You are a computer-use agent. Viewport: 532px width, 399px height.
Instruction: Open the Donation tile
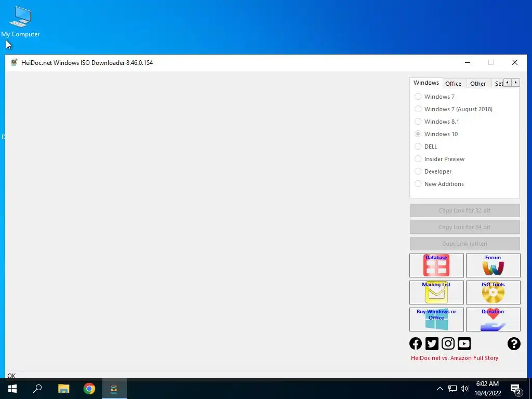[493, 320]
